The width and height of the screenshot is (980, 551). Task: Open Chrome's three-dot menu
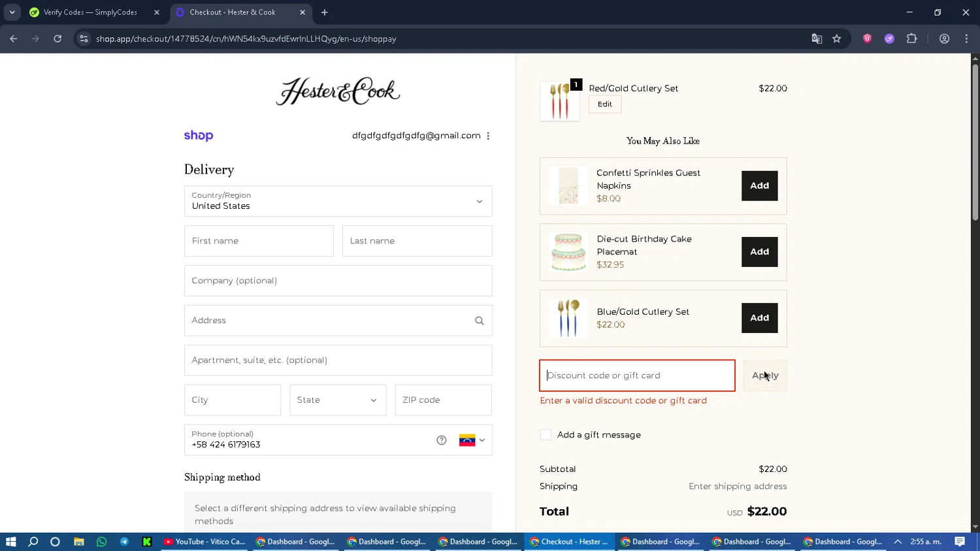pyautogui.click(x=966, y=39)
